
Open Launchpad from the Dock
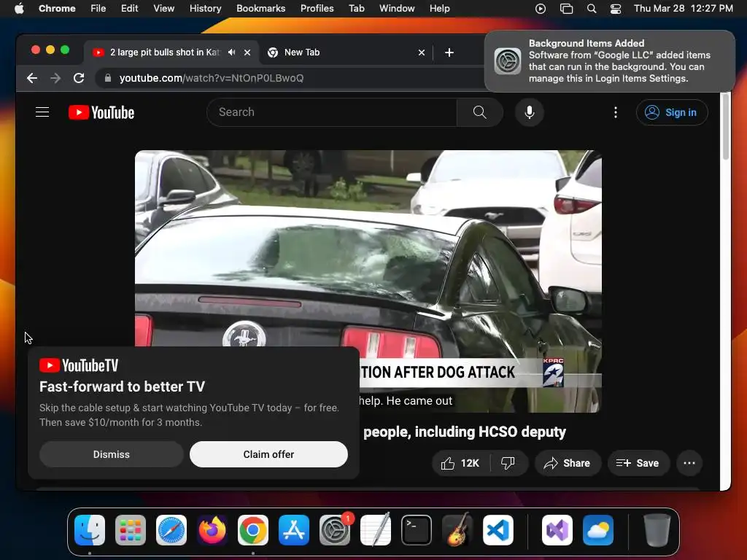click(131, 530)
